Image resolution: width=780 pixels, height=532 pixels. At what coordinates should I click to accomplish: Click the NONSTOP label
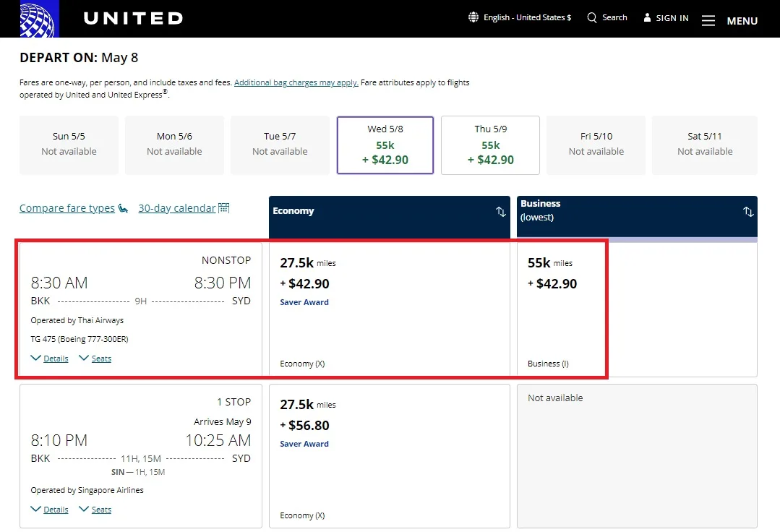[226, 260]
